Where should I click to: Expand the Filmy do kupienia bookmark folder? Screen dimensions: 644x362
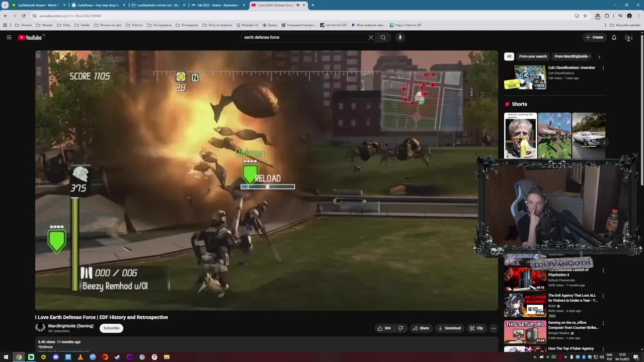(x=217, y=25)
